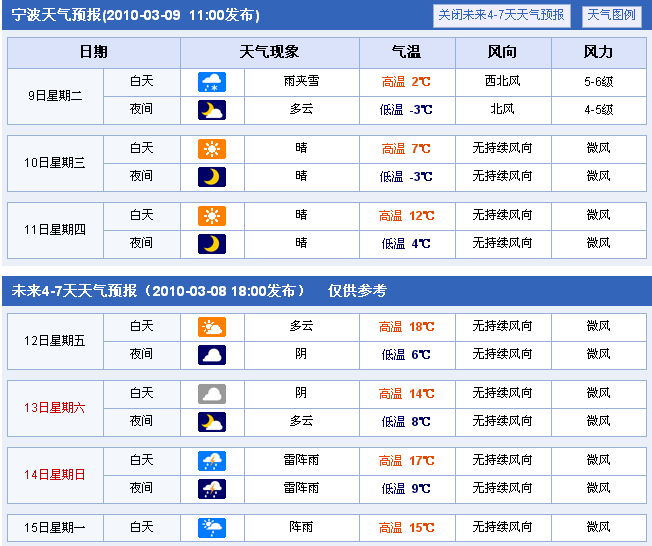Click the 阵雨 weather text for 15日
Image resolution: width=652 pixels, height=546 pixels.
301,527
